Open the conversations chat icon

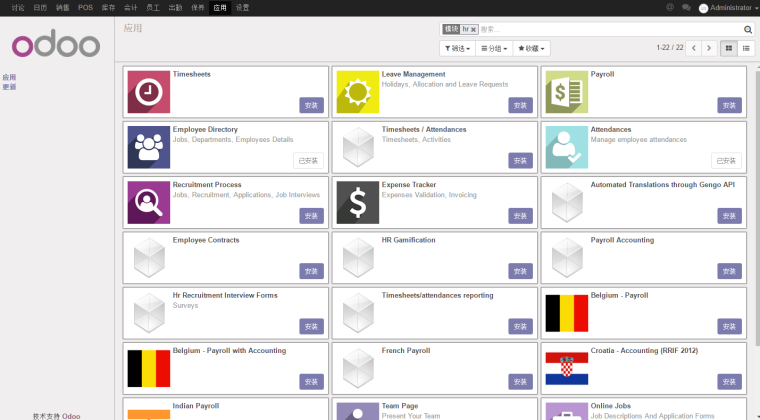pos(686,7)
